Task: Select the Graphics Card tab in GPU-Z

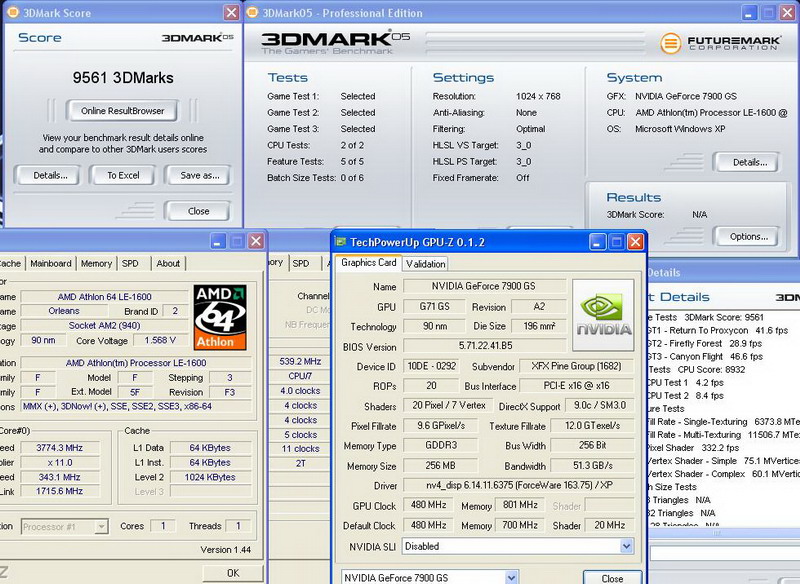Action: click(368, 263)
